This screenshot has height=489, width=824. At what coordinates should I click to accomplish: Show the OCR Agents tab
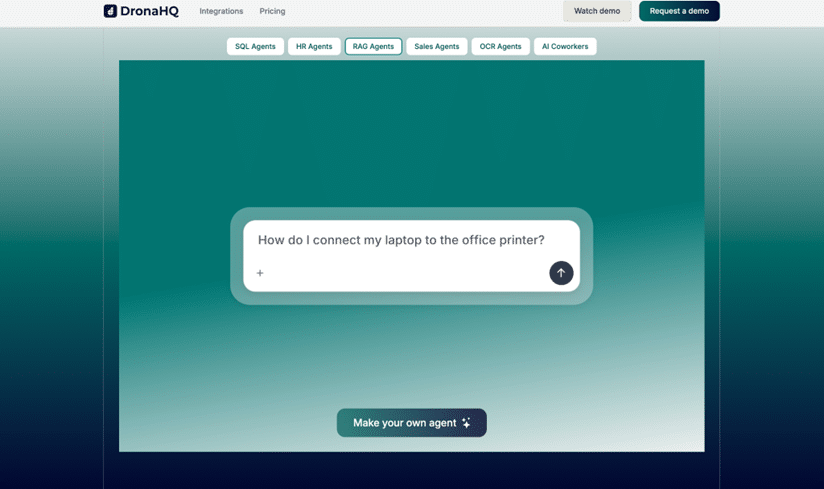[500, 46]
